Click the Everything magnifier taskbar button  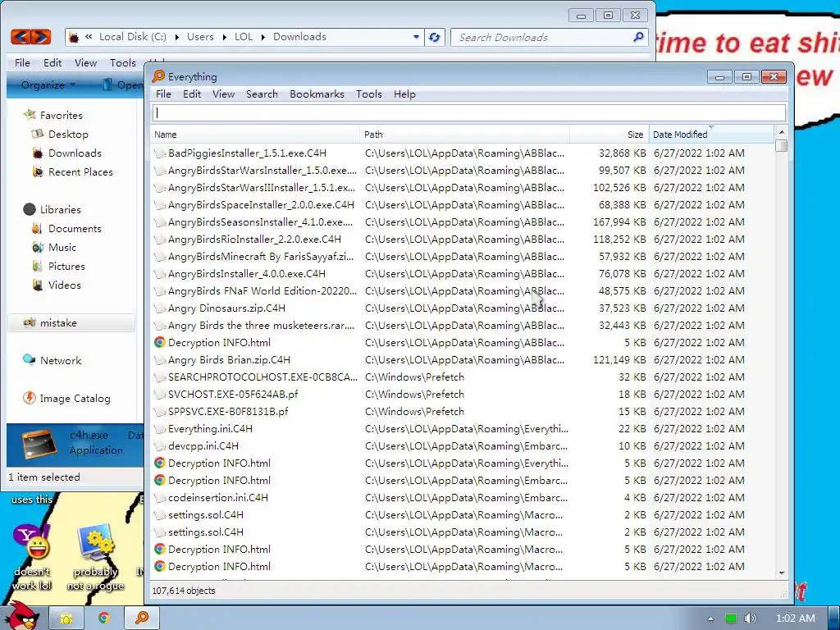pyautogui.click(x=141, y=619)
